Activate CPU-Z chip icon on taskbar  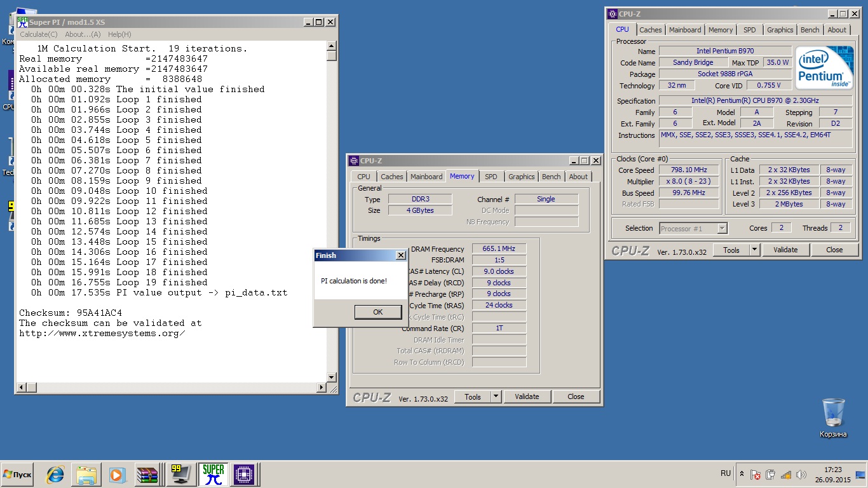(x=245, y=475)
